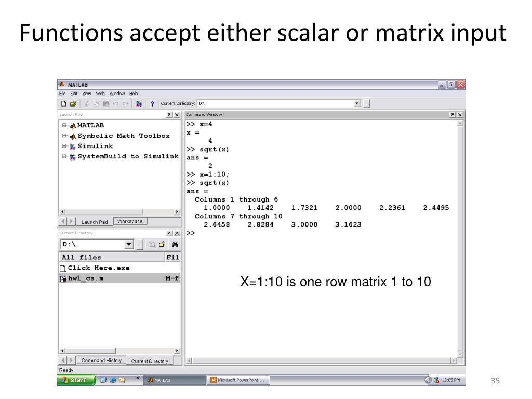Viewport: 532px width, 399px height.
Task: Open the Edit menu
Action: point(74,94)
